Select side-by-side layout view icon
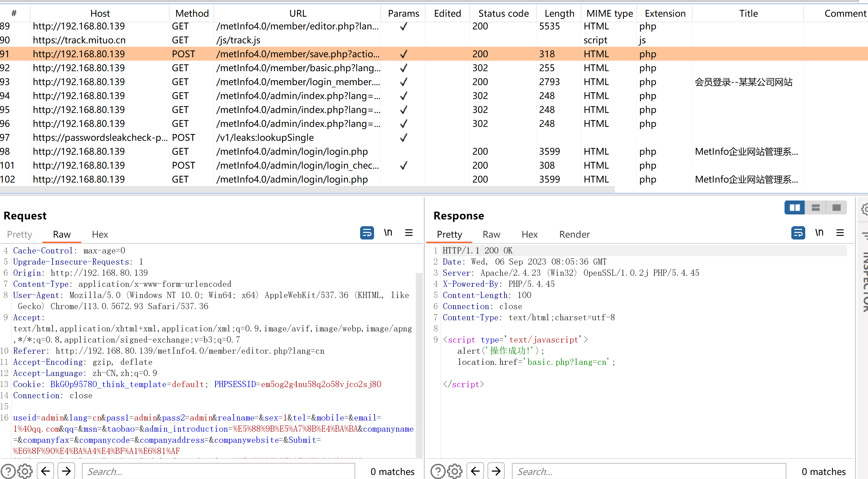 coord(794,207)
